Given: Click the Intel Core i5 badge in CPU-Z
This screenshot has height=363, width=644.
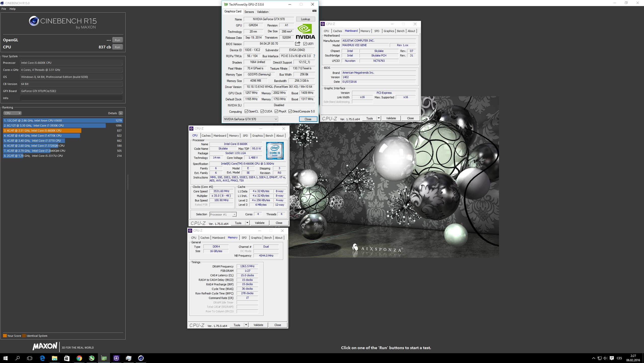Looking at the screenshot, I should click(275, 151).
